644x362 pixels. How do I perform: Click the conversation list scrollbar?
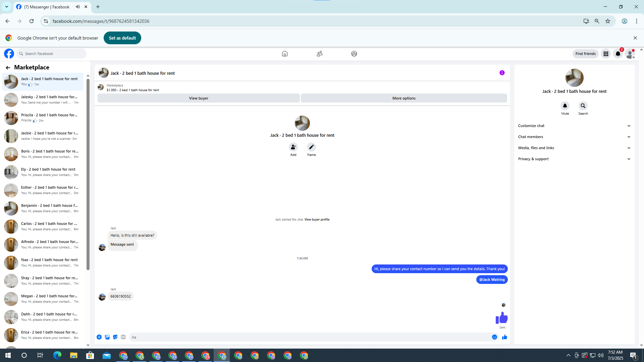click(88, 174)
